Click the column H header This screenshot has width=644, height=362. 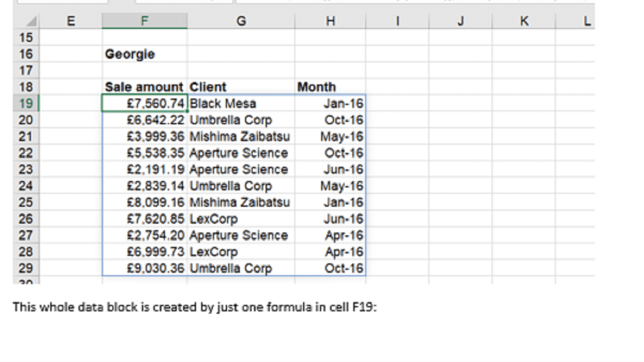pos(330,21)
